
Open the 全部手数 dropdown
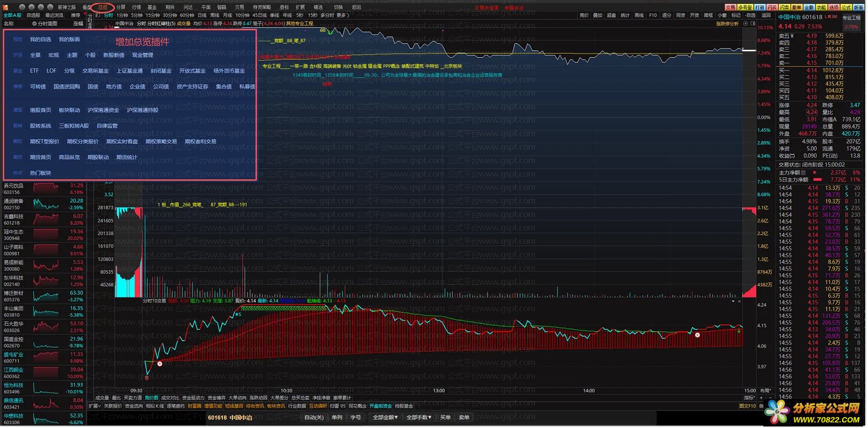pos(419,418)
